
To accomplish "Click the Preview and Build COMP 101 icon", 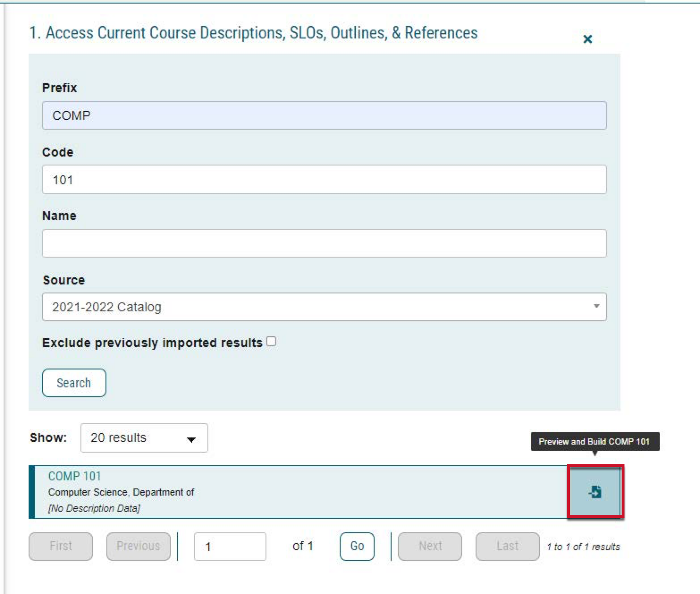I will point(595,492).
